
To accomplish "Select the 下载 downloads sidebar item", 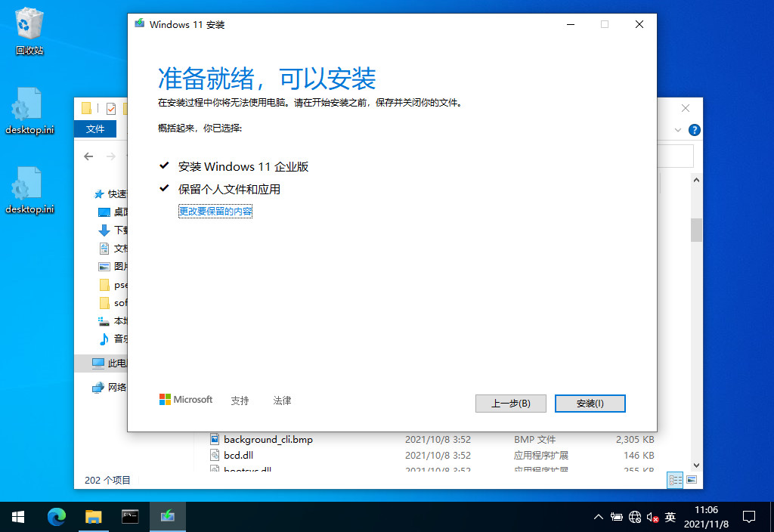I will tap(113, 230).
